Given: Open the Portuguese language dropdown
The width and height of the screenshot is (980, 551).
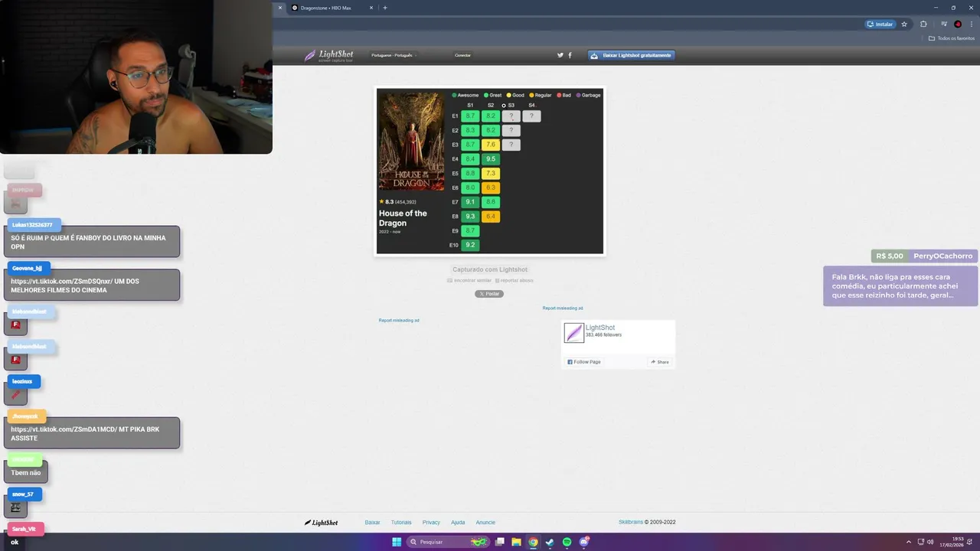Looking at the screenshot, I should coord(394,55).
